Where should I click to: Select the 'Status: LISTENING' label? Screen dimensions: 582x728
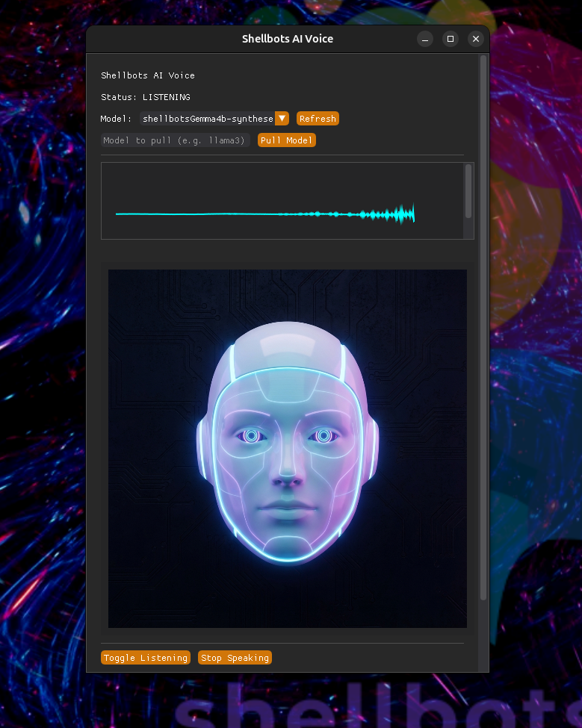point(146,97)
